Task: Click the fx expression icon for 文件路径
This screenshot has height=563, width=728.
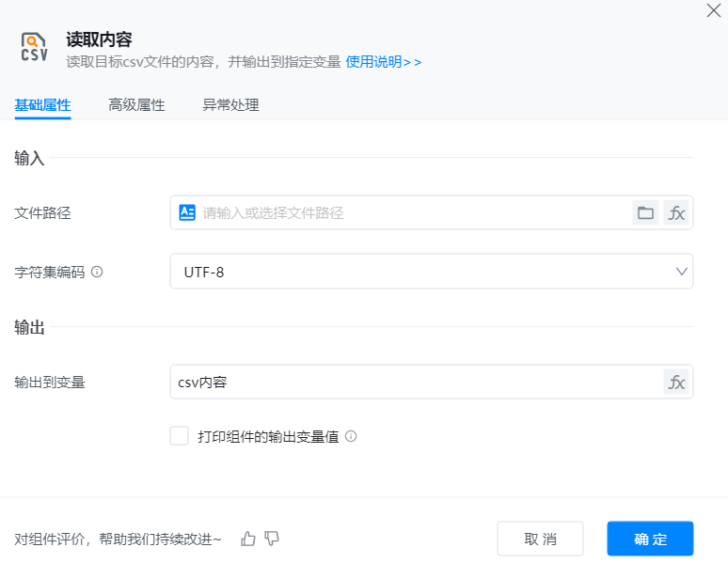Action: (x=676, y=213)
